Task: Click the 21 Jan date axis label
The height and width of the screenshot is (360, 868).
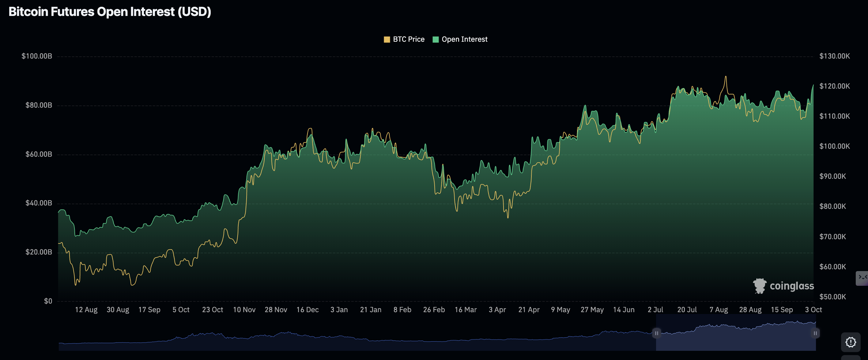Action: point(370,309)
